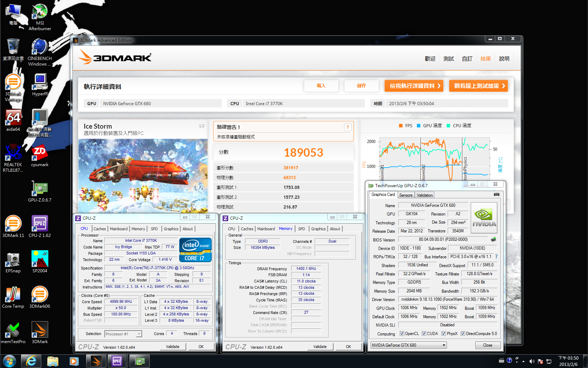Open CPU-Z 1.62 desktop shortcut
This screenshot has height=368, width=588.
[40, 226]
